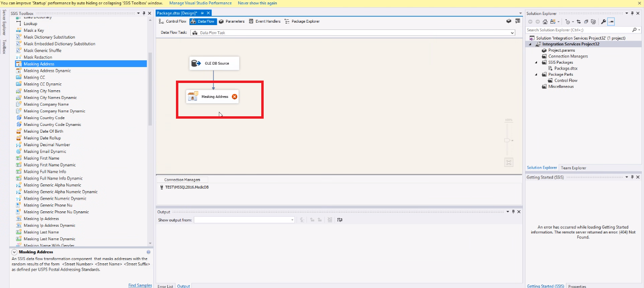The width and height of the screenshot is (644, 288).
Task: Click Pending Changes Filter clock icon
Action: click(567, 22)
